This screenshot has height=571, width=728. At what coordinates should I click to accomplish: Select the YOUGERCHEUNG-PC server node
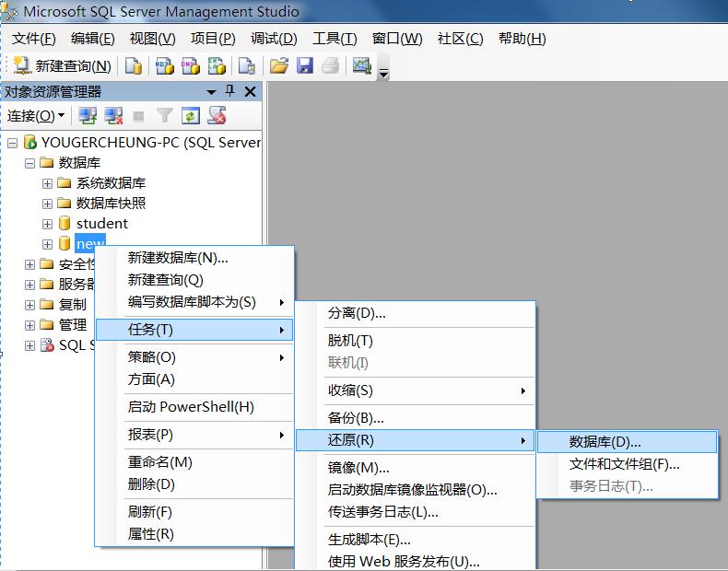coord(151,143)
